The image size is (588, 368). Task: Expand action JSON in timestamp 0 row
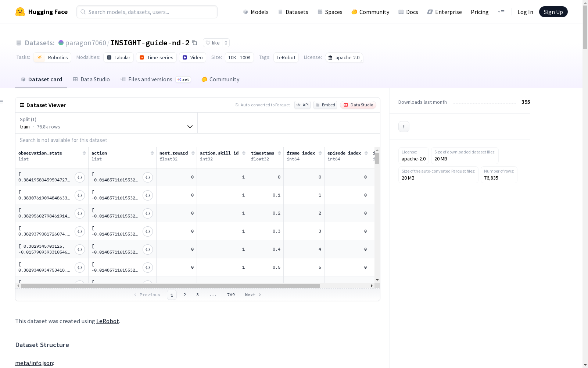[x=148, y=177]
